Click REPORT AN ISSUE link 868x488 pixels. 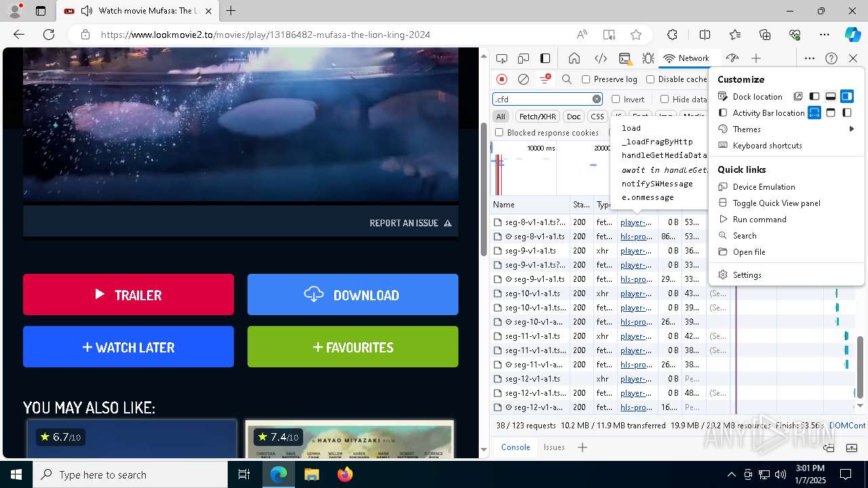(410, 223)
